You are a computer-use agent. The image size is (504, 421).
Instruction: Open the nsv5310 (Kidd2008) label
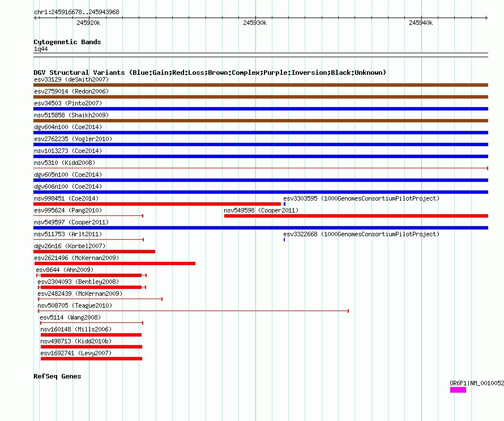pyautogui.click(x=65, y=163)
